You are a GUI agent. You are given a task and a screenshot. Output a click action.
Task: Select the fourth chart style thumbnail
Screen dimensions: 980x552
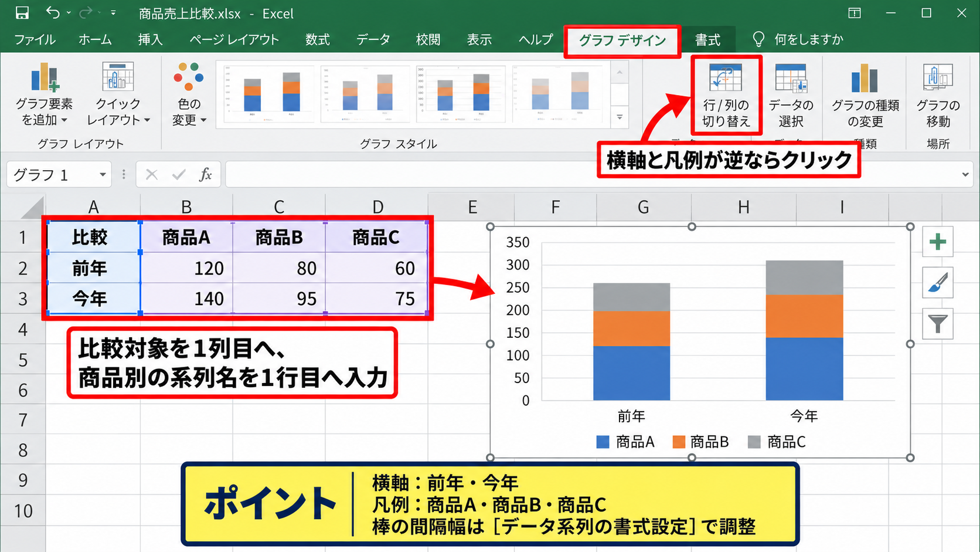[x=559, y=94]
